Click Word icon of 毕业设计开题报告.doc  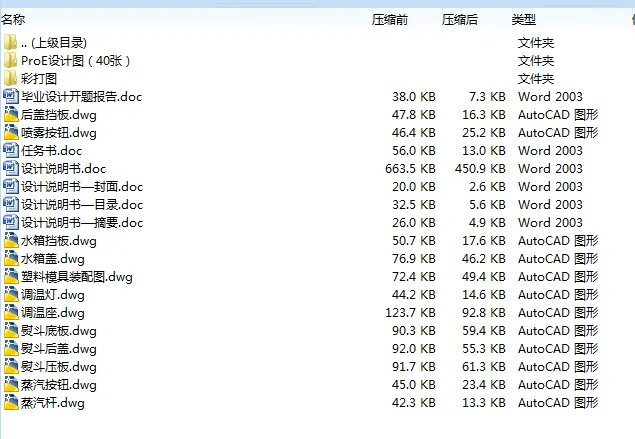[x=11, y=96]
